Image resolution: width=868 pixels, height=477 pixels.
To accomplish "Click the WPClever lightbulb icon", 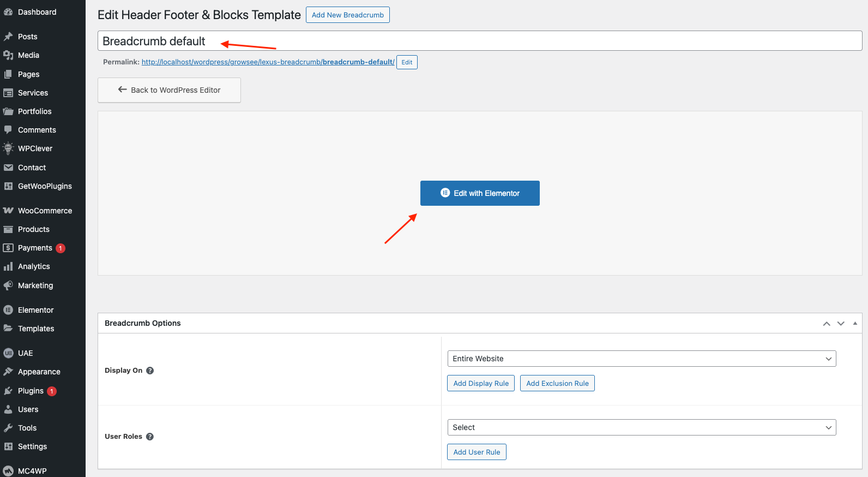I will [x=8, y=148].
